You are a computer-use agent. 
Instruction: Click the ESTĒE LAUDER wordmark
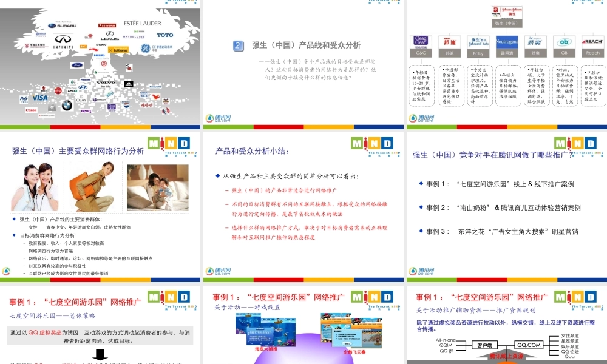tap(142, 23)
